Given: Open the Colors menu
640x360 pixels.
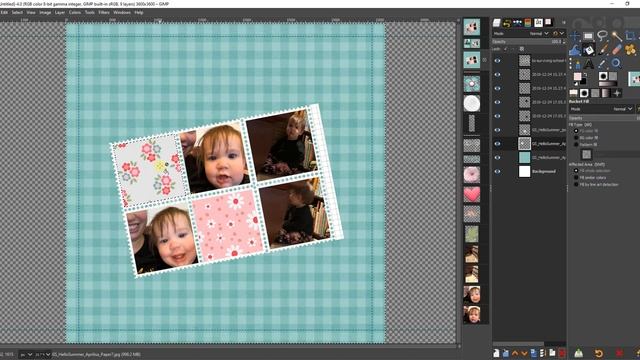Looking at the screenshot, I should pyautogui.click(x=75, y=12).
